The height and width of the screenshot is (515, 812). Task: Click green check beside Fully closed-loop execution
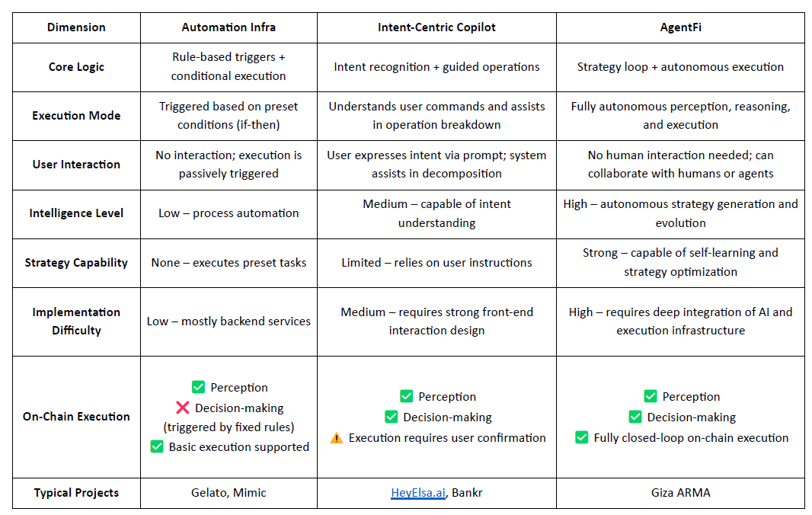(581, 437)
